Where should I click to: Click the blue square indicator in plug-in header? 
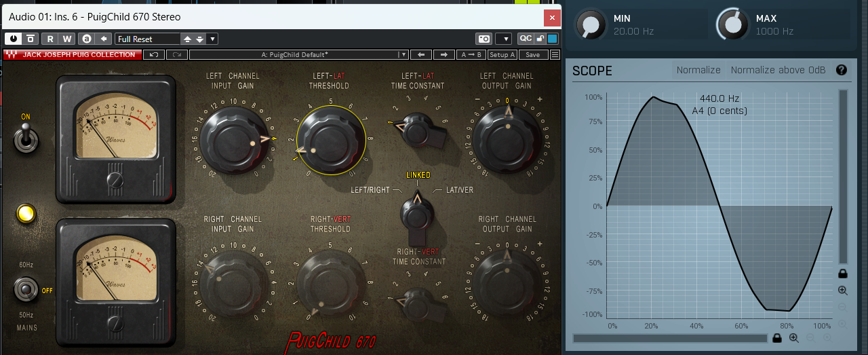[x=553, y=39]
